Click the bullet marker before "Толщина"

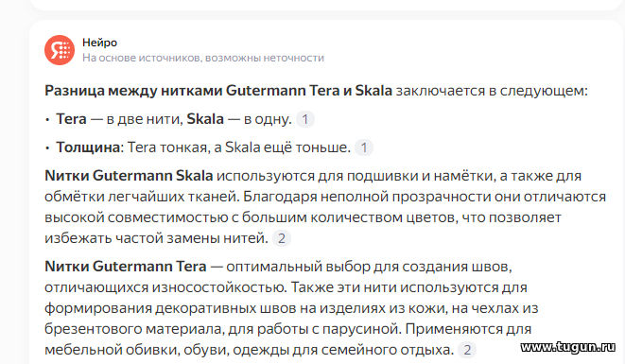pyautogui.click(x=47, y=147)
